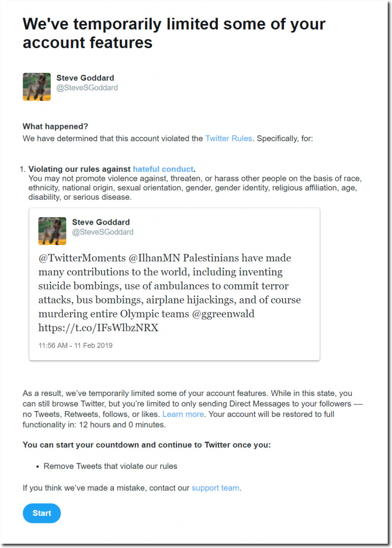Screen dimensions: 392x548
Task: Follow the Learn more link
Action: (x=183, y=414)
